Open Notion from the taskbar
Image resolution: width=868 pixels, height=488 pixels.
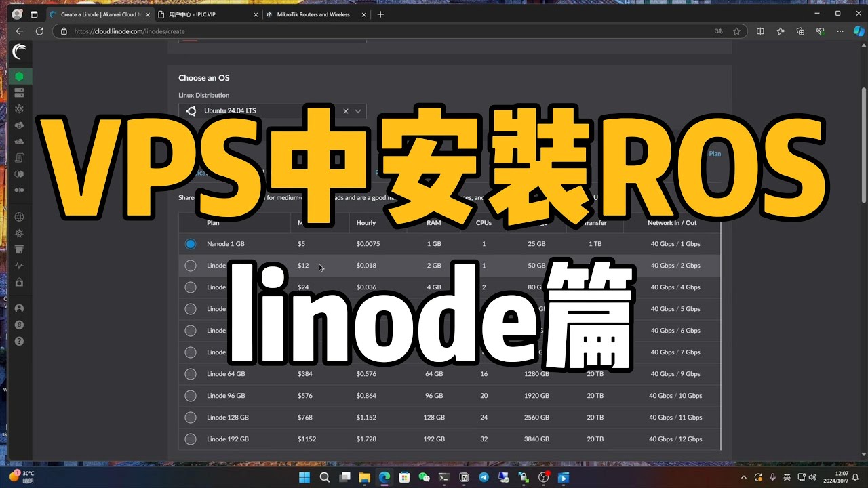pyautogui.click(x=464, y=477)
